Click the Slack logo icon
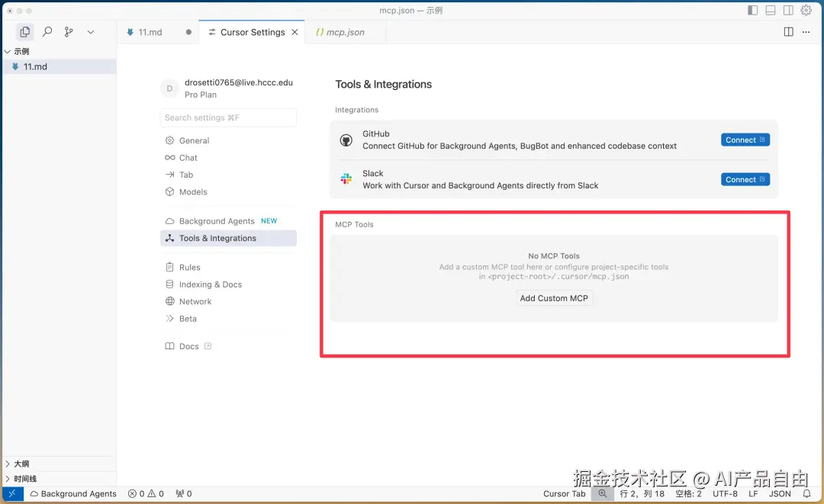 tap(346, 179)
